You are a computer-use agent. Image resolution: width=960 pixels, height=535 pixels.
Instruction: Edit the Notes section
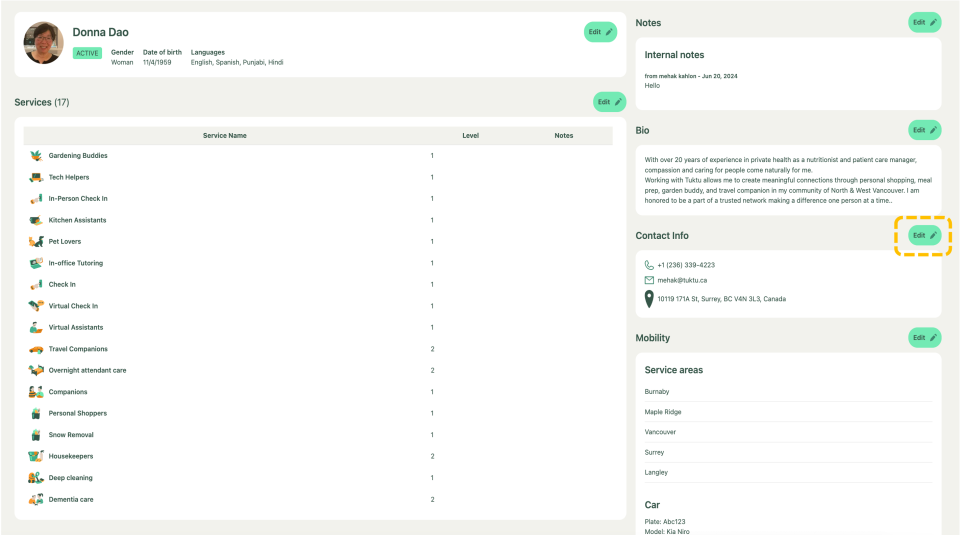tap(924, 22)
